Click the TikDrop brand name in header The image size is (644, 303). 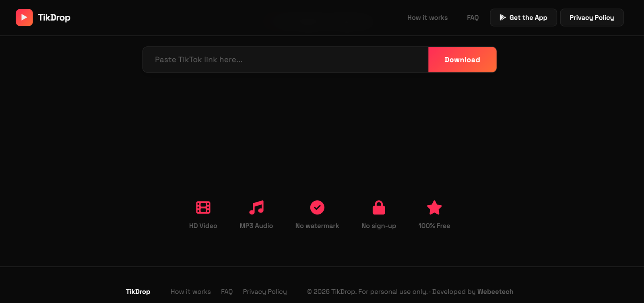[x=54, y=18]
